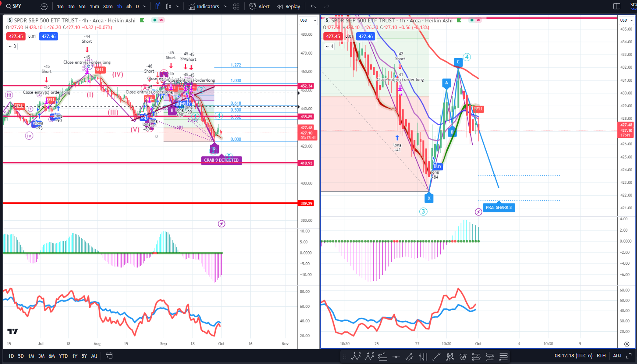This screenshot has width=637, height=364.
Task: Click left chart buy price 427.46
Action: (x=49, y=37)
